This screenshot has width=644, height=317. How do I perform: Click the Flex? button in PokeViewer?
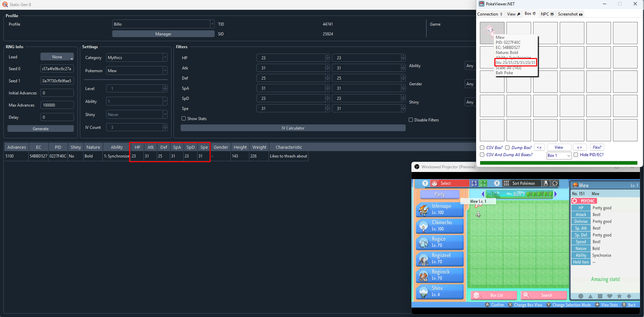tap(597, 147)
